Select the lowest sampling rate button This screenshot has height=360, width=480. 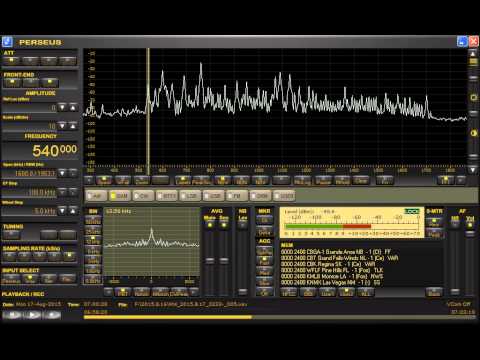[x=9, y=256]
